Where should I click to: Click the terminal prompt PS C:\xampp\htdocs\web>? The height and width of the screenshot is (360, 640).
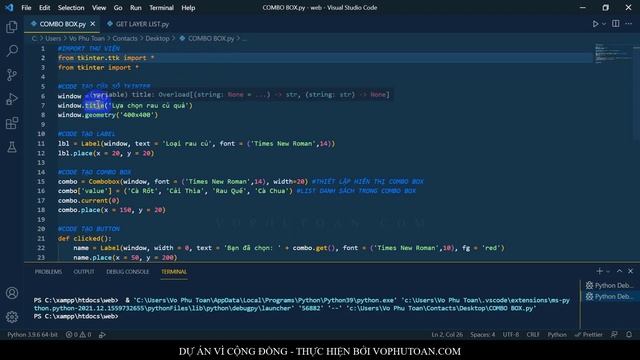[76, 316]
